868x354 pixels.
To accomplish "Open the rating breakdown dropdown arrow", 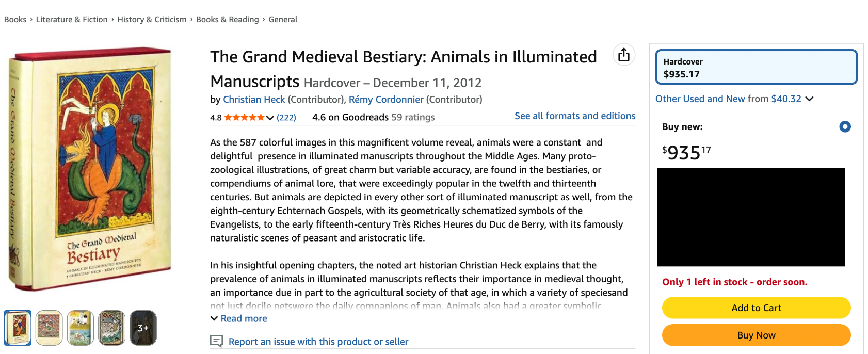I will [x=270, y=118].
